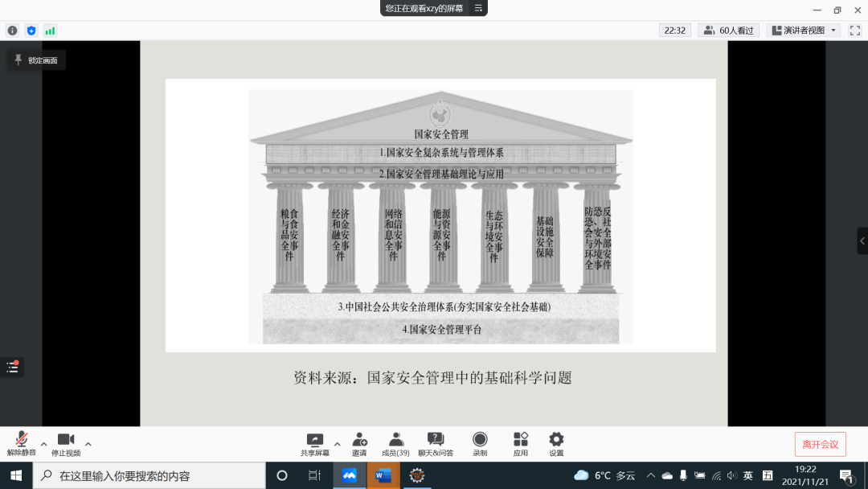
Task: Check the green network signal icon
Action: point(50,31)
